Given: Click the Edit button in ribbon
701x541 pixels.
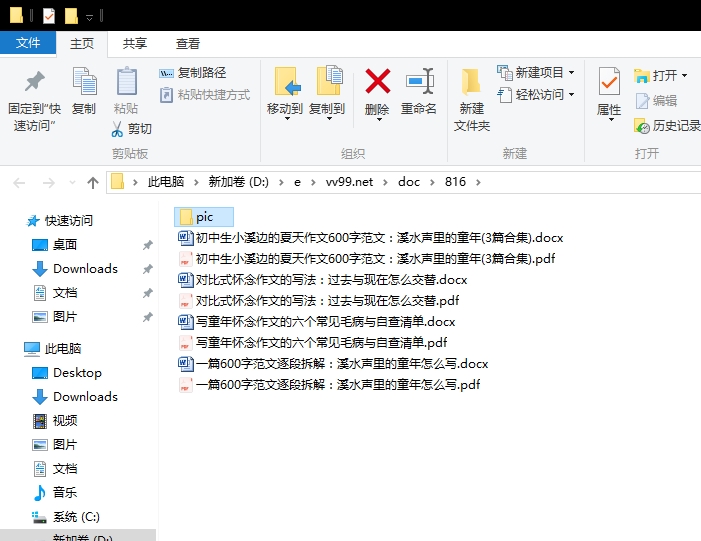Looking at the screenshot, I should 656,101.
